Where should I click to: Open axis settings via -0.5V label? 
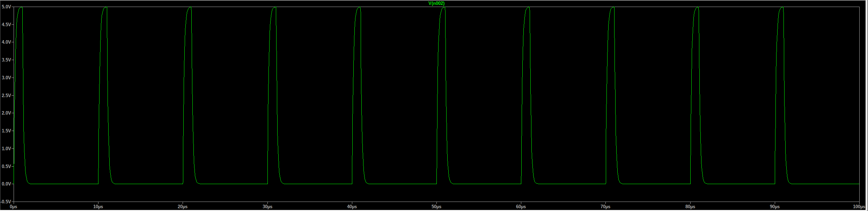tap(6, 202)
